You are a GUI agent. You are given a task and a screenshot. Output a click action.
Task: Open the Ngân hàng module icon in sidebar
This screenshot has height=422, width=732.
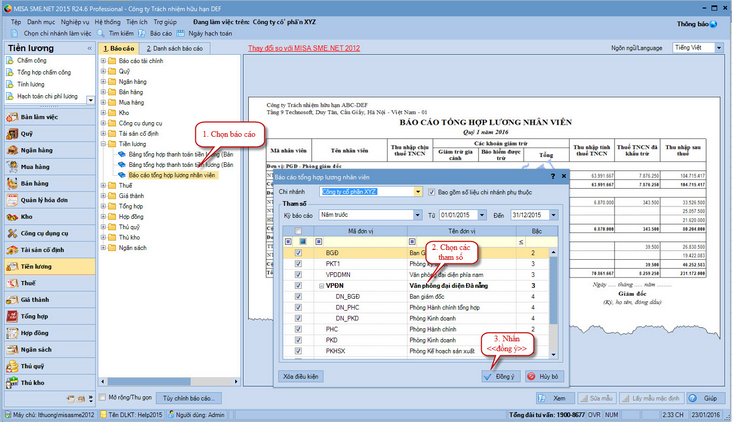coord(12,150)
